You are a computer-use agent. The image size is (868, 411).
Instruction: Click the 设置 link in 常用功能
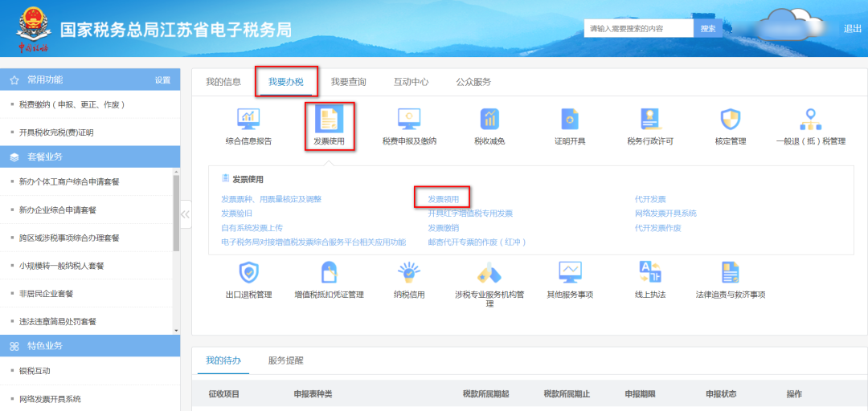162,80
